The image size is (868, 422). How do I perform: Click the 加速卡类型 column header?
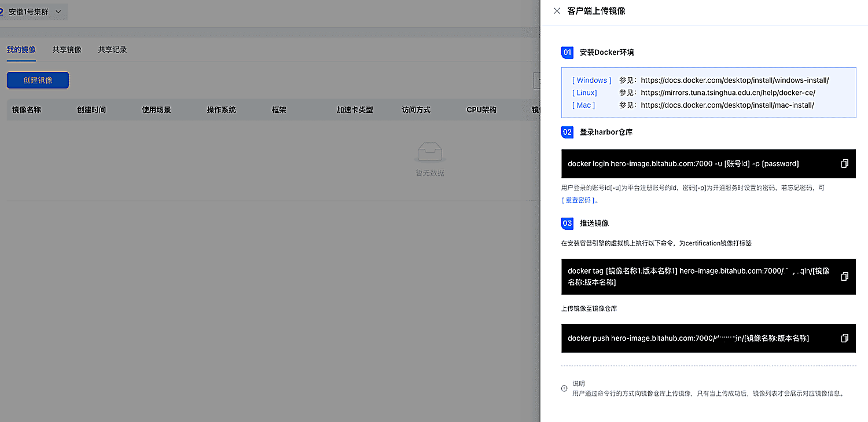pyautogui.click(x=355, y=109)
